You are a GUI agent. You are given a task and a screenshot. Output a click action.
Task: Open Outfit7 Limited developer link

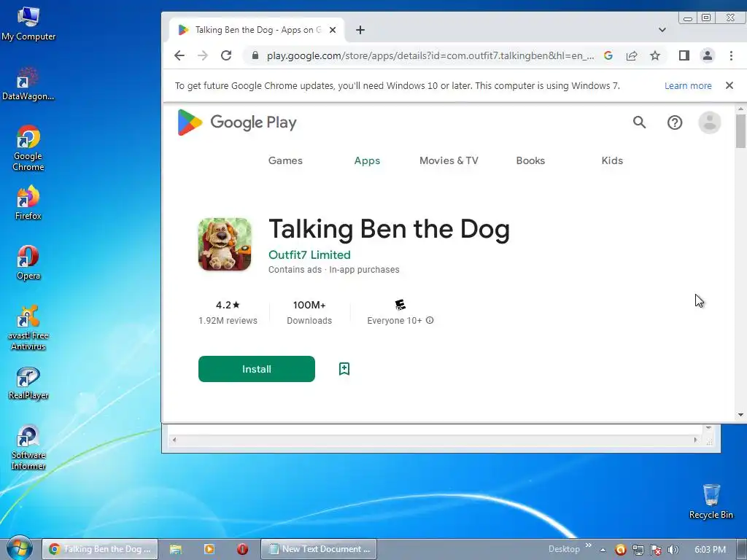[309, 254]
